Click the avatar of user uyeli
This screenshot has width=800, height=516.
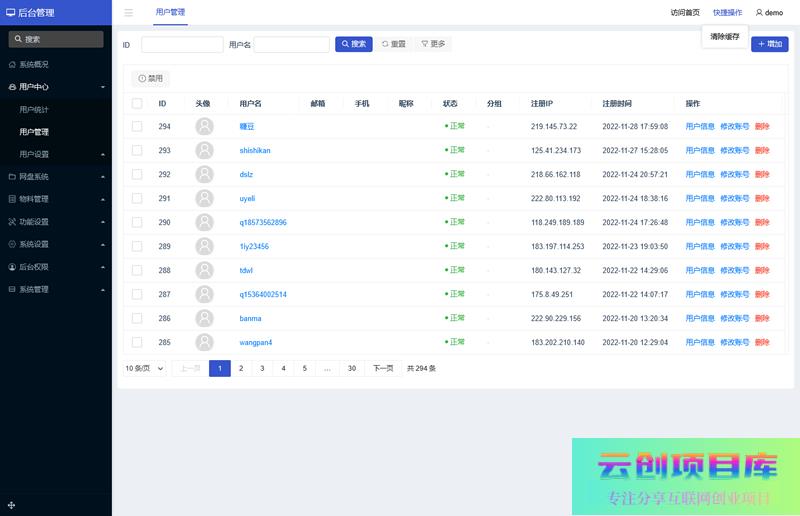pos(205,198)
